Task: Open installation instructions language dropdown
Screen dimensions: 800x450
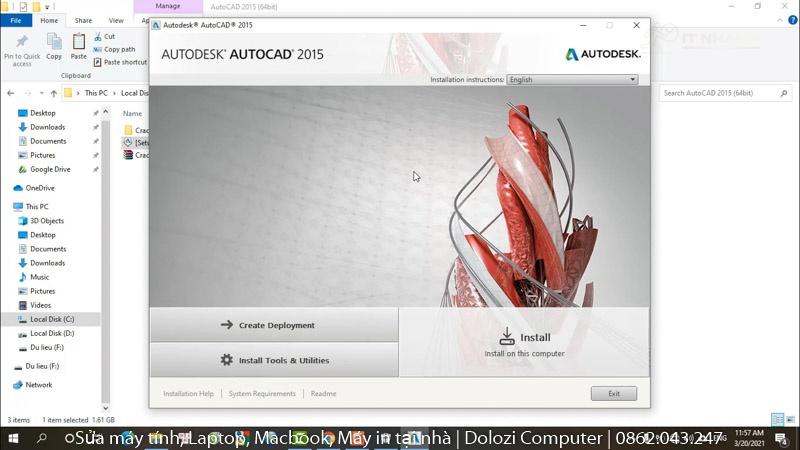Action: [572, 80]
